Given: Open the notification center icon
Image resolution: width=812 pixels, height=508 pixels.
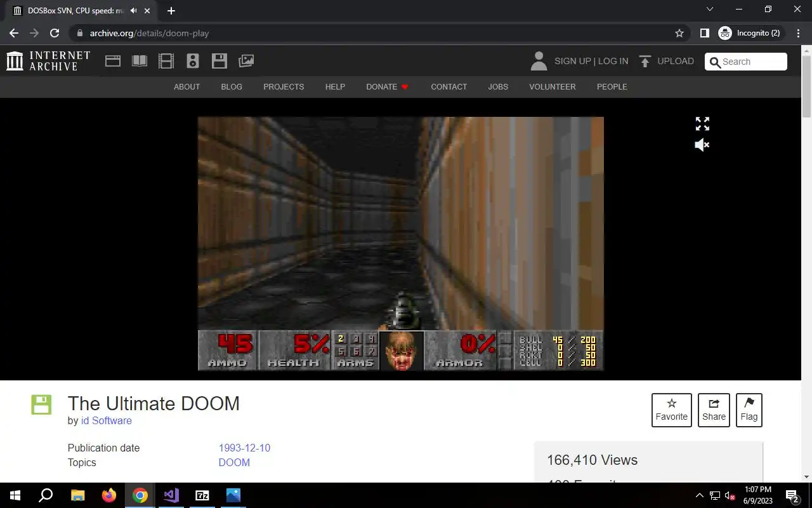Looking at the screenshot, I should coord(792,495).
